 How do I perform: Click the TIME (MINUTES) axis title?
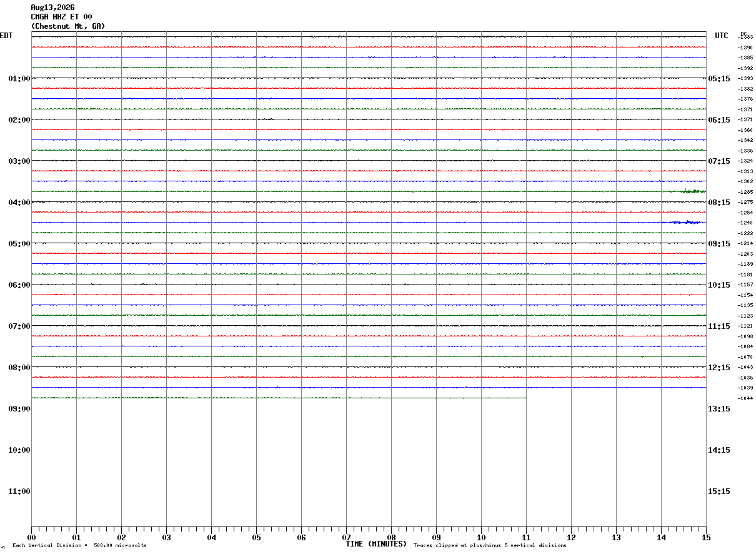tap(376, 544)
